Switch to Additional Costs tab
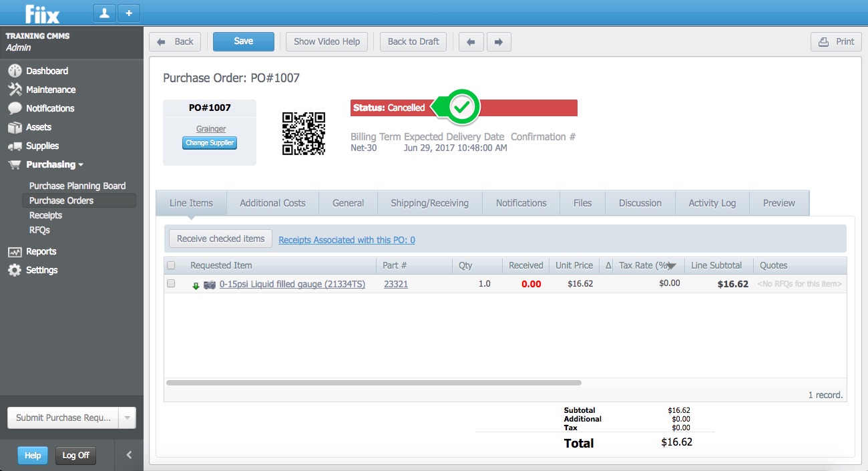The width and height of the screenshot is (868, 471). (x=272, y=203)
